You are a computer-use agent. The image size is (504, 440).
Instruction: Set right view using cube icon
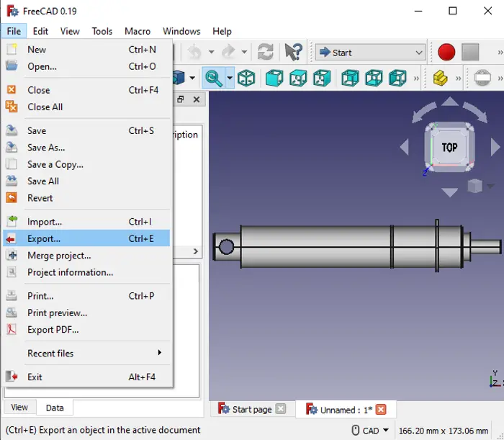tap(322, 78)
